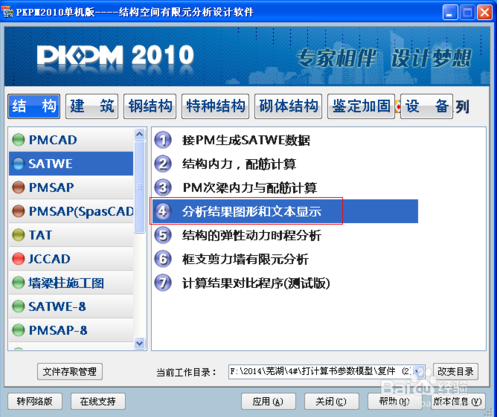499x417 pixels.
Task: Open the 钢结构 tab
Action: click(150, 106)
